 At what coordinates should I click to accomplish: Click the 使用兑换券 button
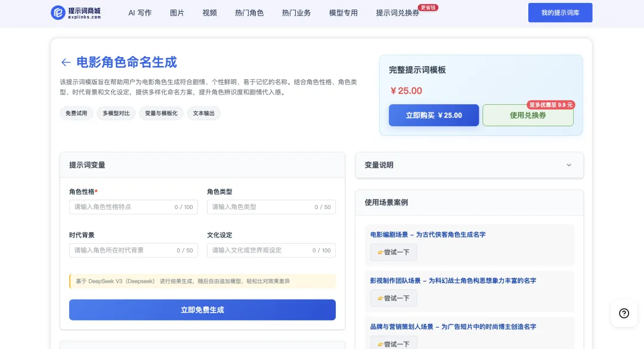[x=528, y=115]
